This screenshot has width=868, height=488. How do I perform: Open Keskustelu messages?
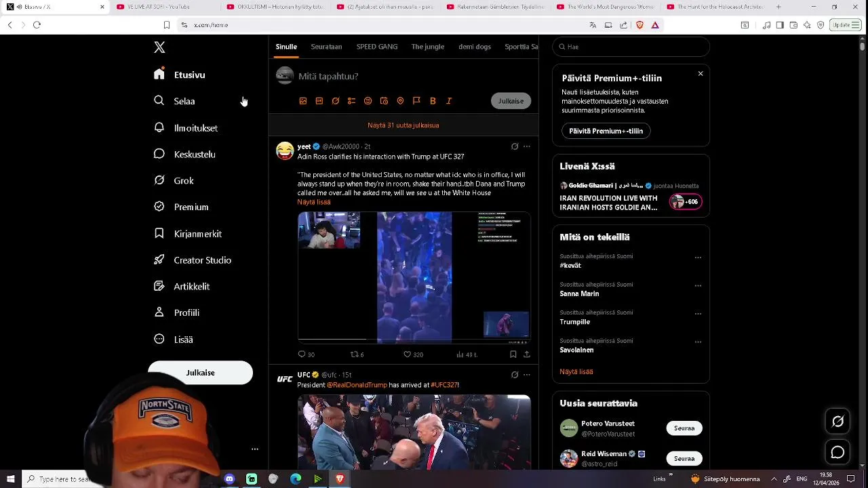click(x=184, y=154)
